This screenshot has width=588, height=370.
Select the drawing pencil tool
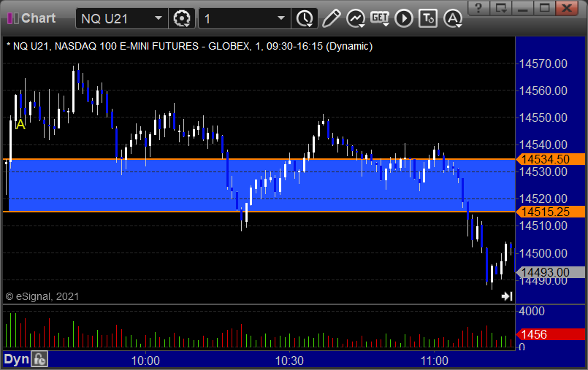(331, 18)
